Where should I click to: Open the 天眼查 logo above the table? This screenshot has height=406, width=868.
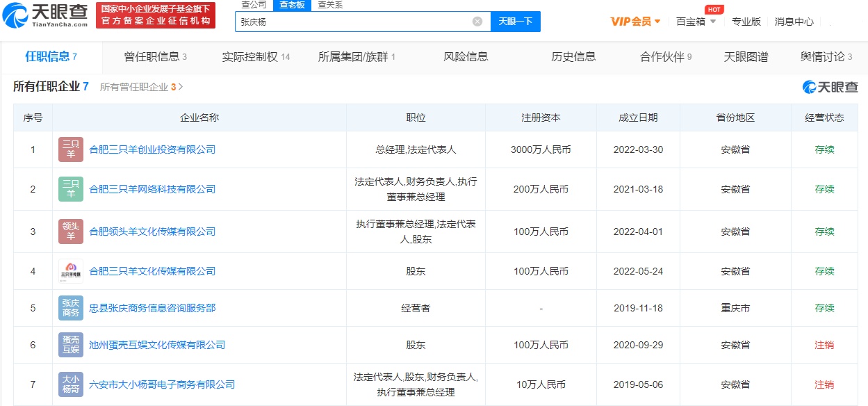click(830, 87)
